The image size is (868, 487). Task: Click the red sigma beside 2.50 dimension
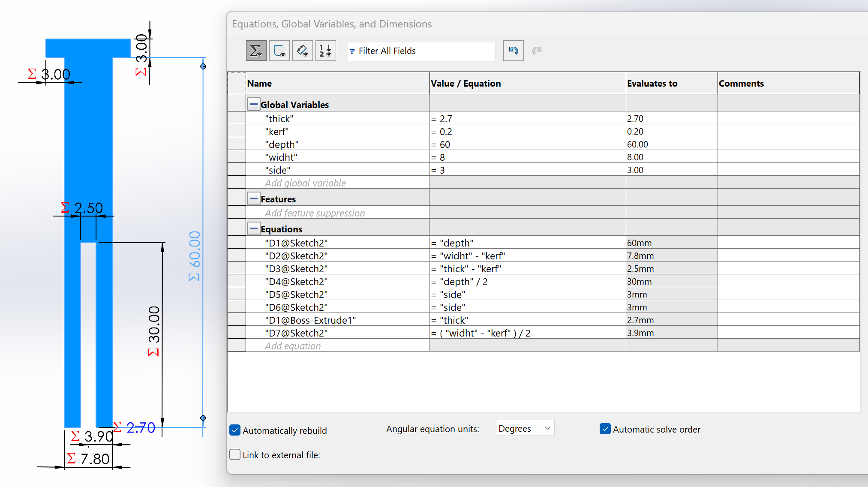tap(65, 208)
